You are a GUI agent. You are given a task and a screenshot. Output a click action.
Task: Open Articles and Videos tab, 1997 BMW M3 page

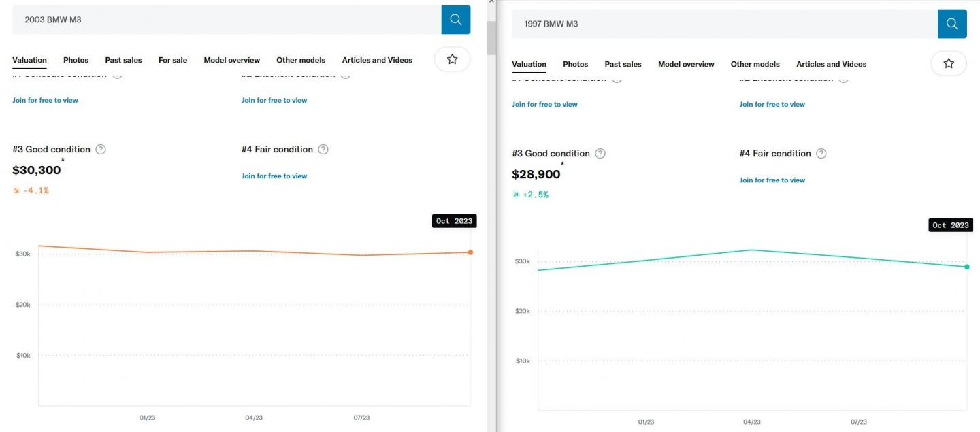point(832,64)
